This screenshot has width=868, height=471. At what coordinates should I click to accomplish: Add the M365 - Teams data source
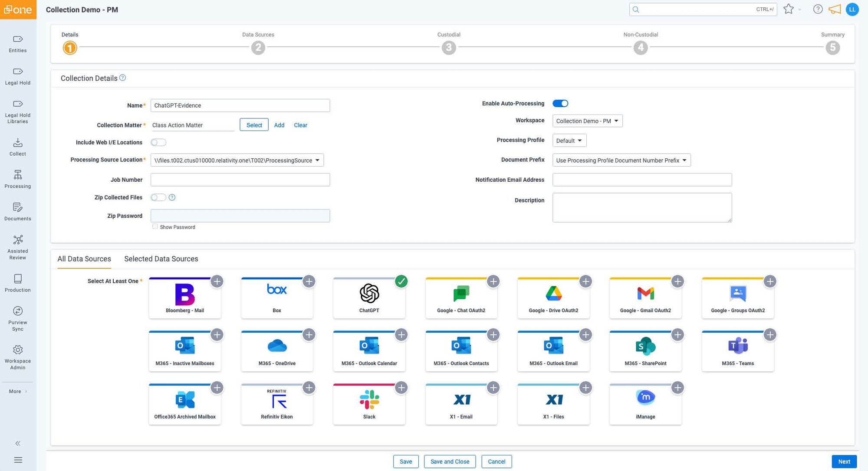pyautogui.click(x=770, y=335)
